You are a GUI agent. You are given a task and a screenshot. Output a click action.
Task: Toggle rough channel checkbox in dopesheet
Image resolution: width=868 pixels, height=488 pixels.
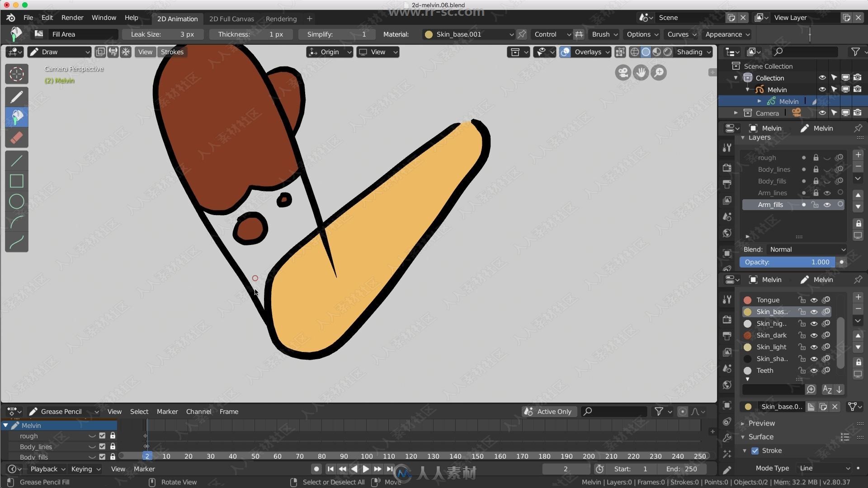[x=102, y=436]
